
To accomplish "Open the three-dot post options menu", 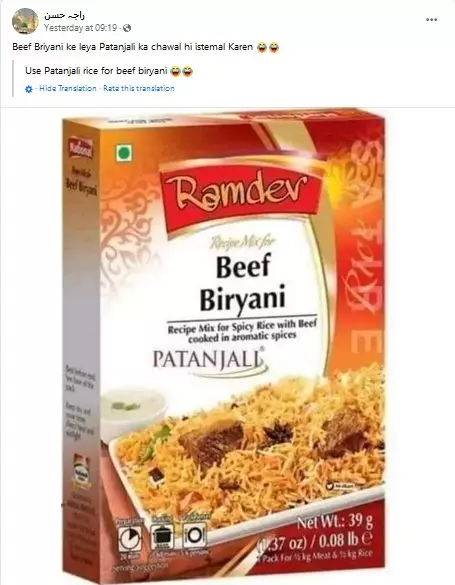I will (432, 19).
